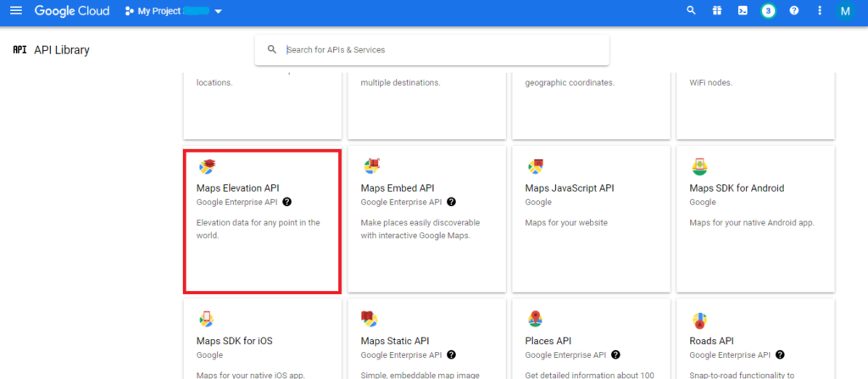Click the Maps Embed API icon
This screenshot has width=868, height=379.
coord(372,165)
